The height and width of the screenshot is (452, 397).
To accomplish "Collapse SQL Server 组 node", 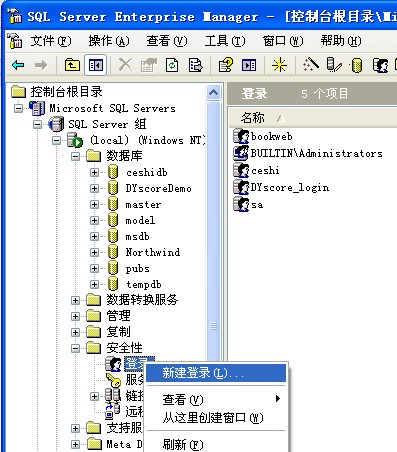I will [x=37, y=124].
